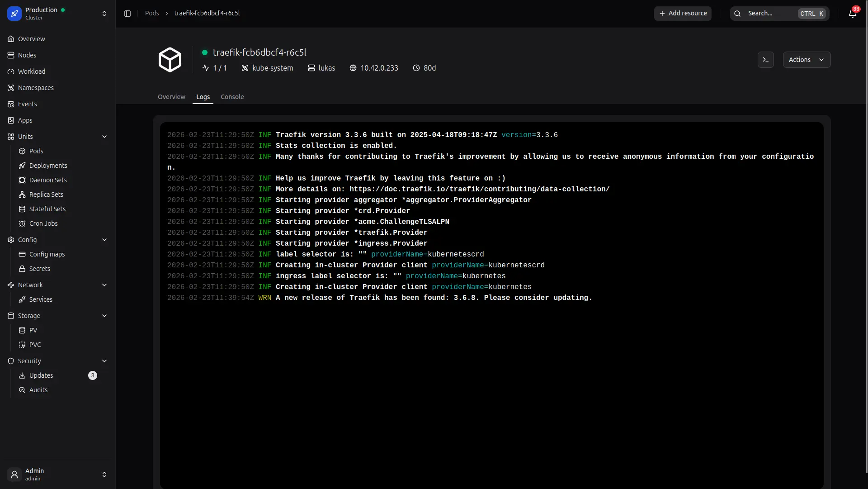The image size is (868, 489).
Task: Switch to the Console tab
Action: click(232, 97)
